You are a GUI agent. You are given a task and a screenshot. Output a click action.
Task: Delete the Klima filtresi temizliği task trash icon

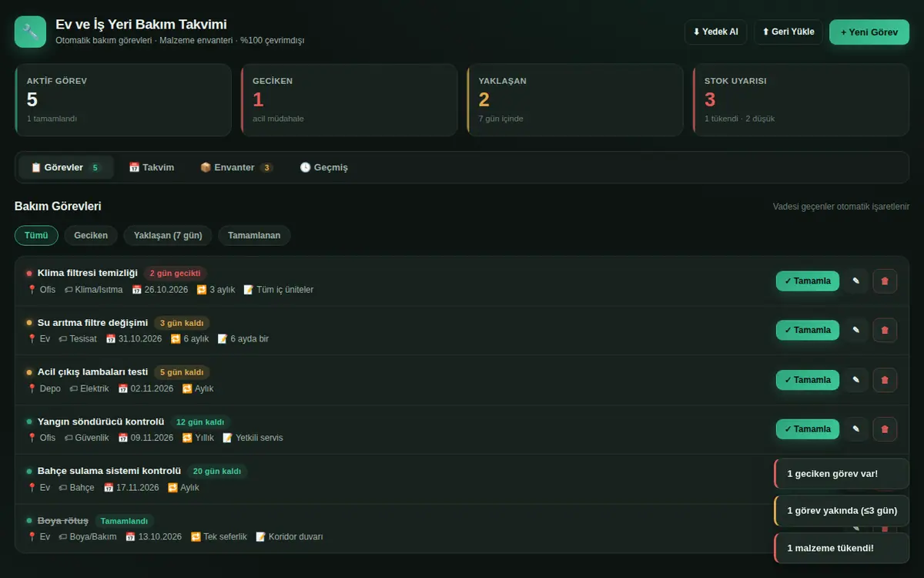[x=885, y=281]
